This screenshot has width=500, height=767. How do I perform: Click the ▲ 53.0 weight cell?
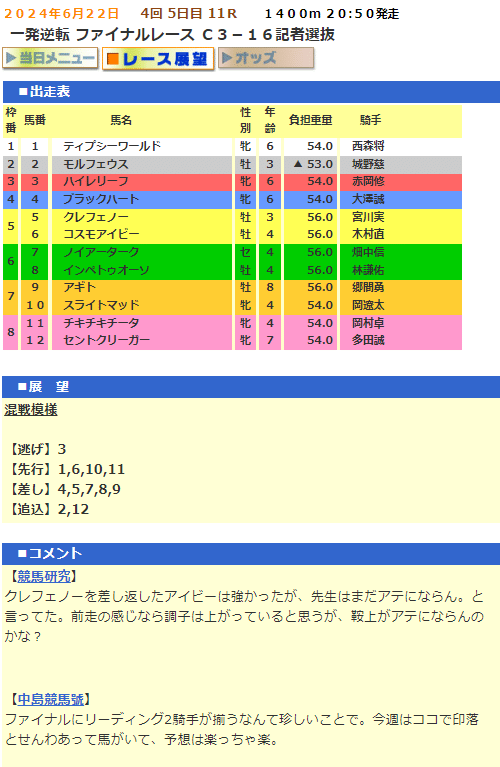click(x=311, y=164)
